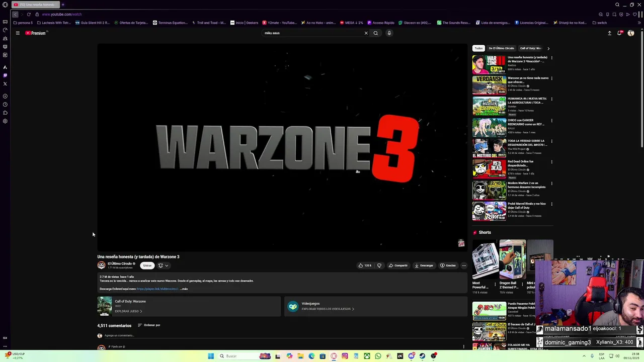Reload the page with refresh icon
Viewport: 644px width, 362px height.
click(x=29, y=15)
